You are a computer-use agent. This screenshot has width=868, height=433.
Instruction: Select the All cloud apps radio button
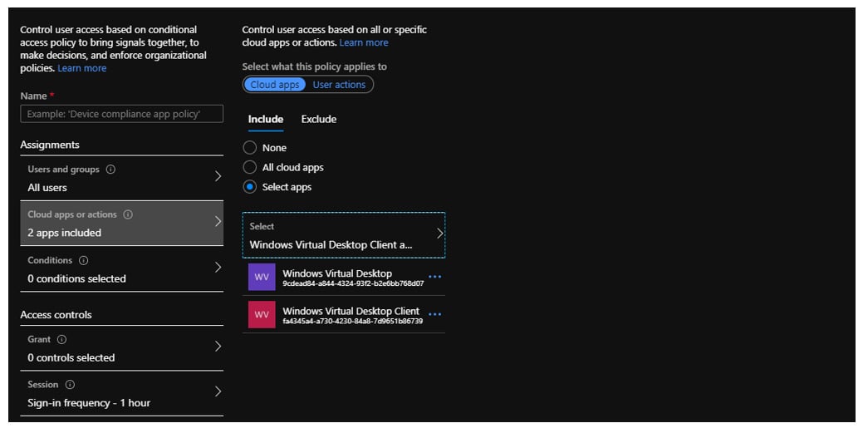[x=250, y=167]
